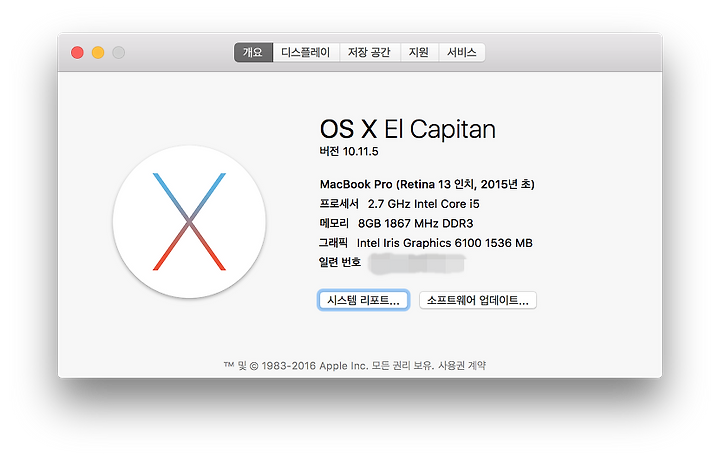This screenshot has width=720, height=460.
Task: Minimize the window with the yellow button
Action: (98, 53)
